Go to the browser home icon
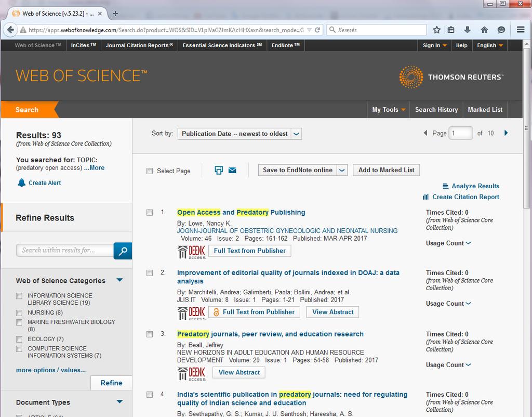532x417 pixels. point(484,30)
